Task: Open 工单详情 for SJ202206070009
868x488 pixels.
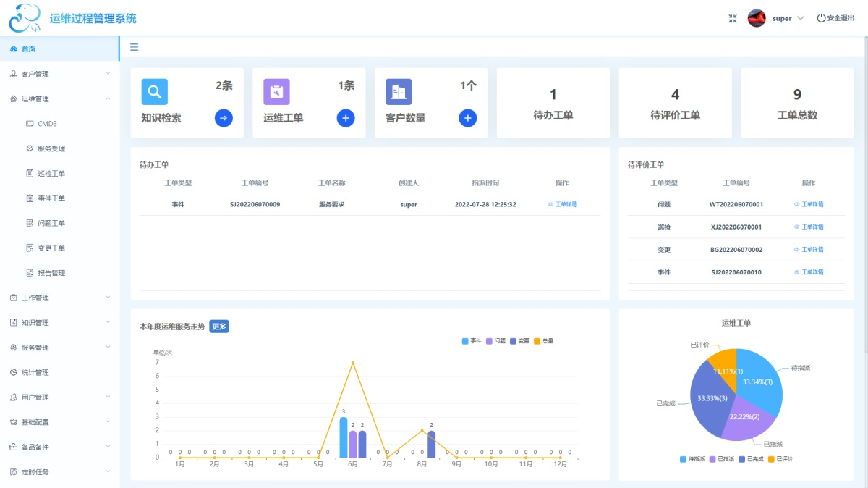Action: (x=563, y=204)
